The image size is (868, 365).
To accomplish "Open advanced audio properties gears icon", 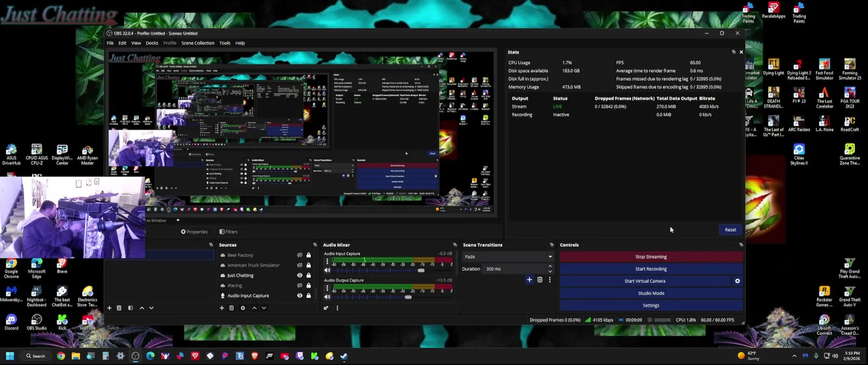I will click(x=326, y=308).
